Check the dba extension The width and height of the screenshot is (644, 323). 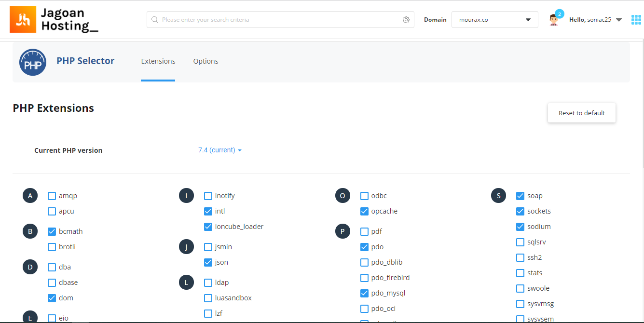coord(52,267)
